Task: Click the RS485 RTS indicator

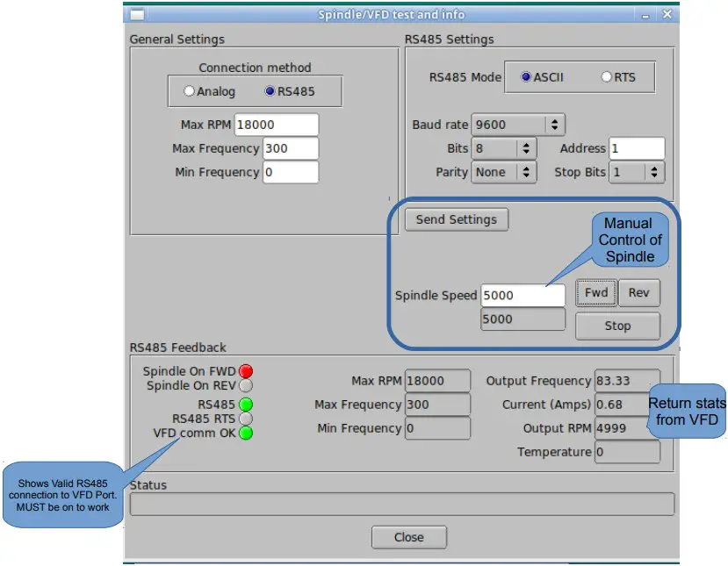Action: (246, 419)
